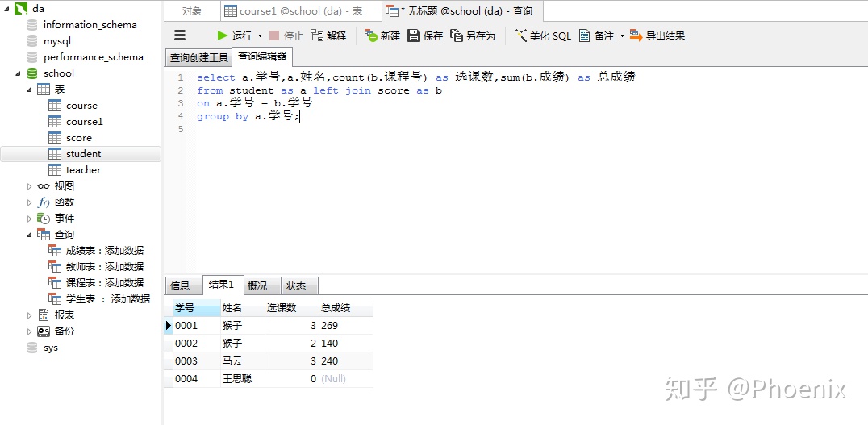
Task: Open saved query 学生表 ： 添加数据
Action: coord(108,299)
